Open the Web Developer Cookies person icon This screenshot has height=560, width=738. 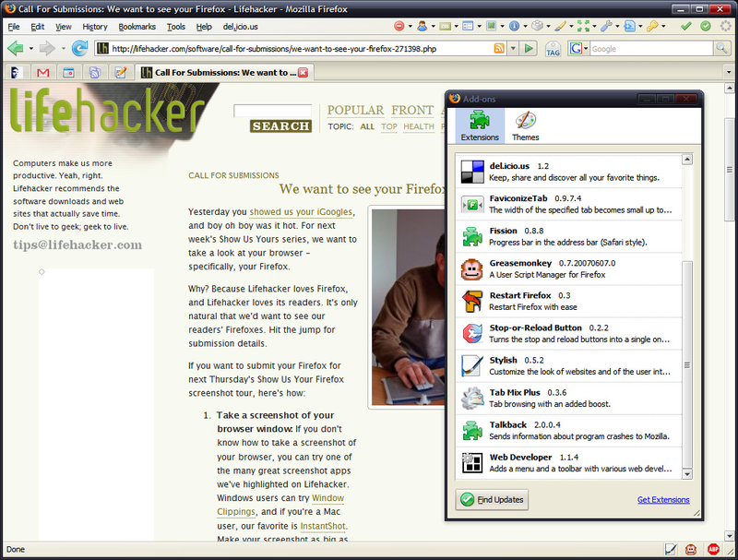(x=422, y=27)
